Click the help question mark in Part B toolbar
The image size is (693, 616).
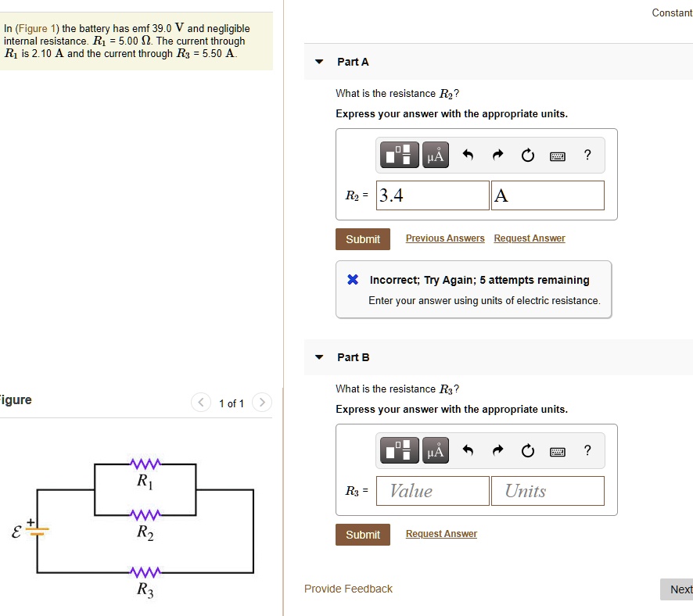[x=587, y=450]
